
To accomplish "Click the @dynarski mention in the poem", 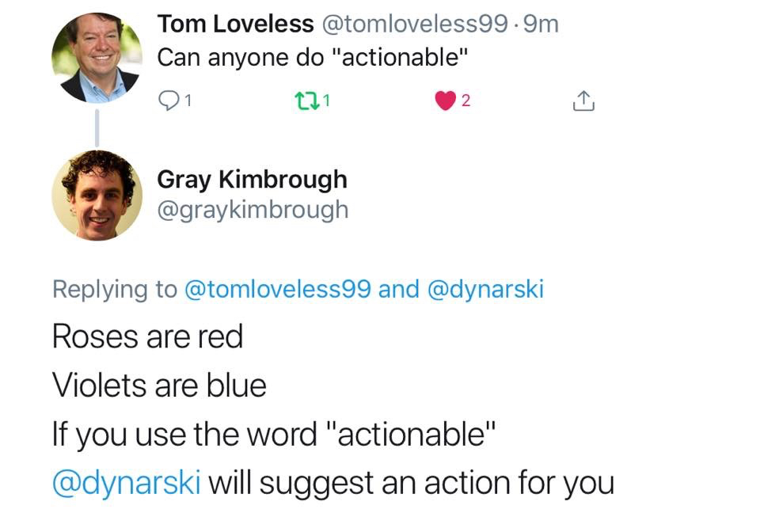I will [x=127, y=482].
